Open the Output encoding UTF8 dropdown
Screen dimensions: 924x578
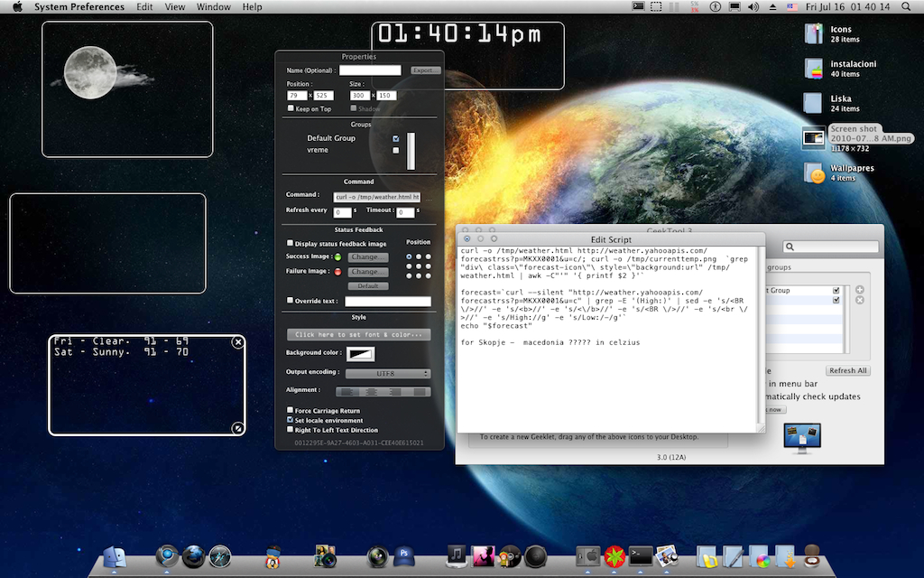coord(387,373)
